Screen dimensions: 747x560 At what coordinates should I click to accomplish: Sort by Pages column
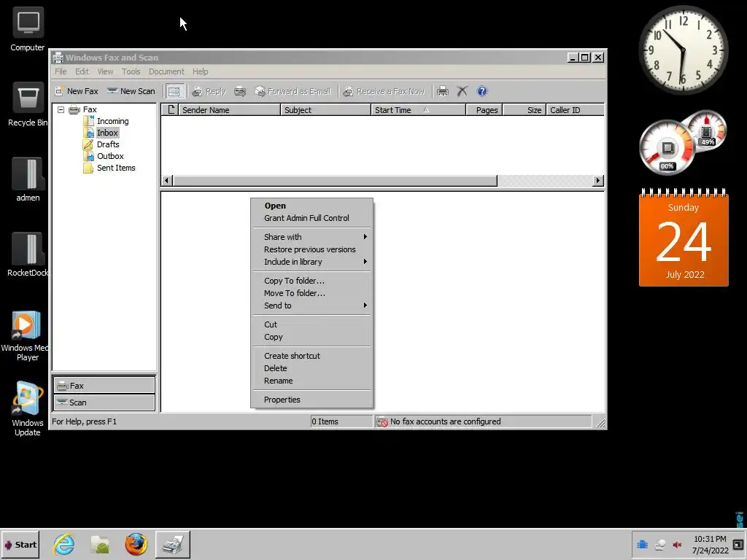pyautogui.click(x=484, y=110)
